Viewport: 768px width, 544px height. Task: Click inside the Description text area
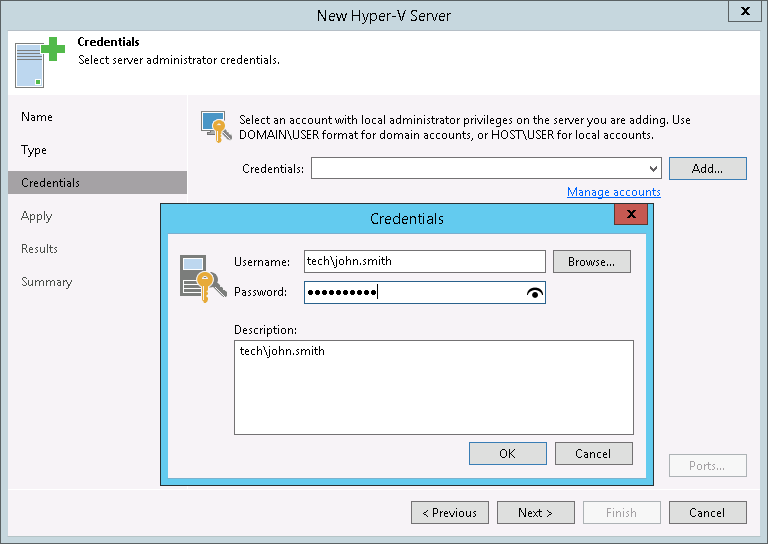pos(434,387)
